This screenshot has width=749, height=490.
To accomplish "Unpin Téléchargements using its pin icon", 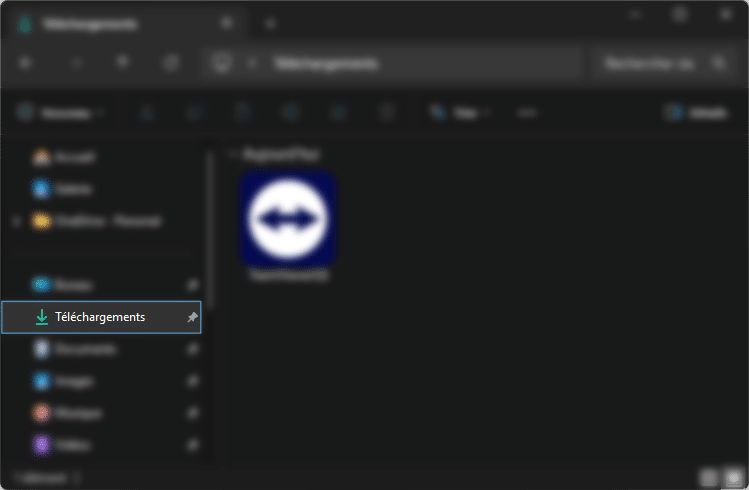I will coord(192,317).
